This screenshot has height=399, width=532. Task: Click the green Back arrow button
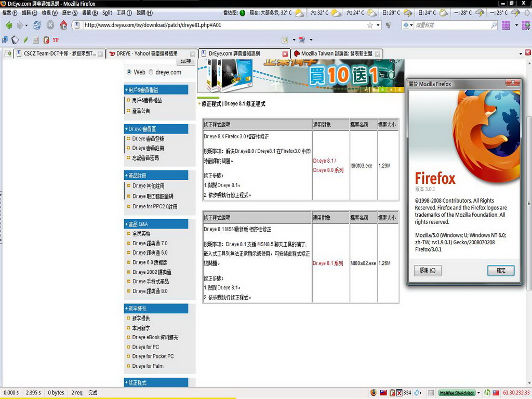pos(9,25)
